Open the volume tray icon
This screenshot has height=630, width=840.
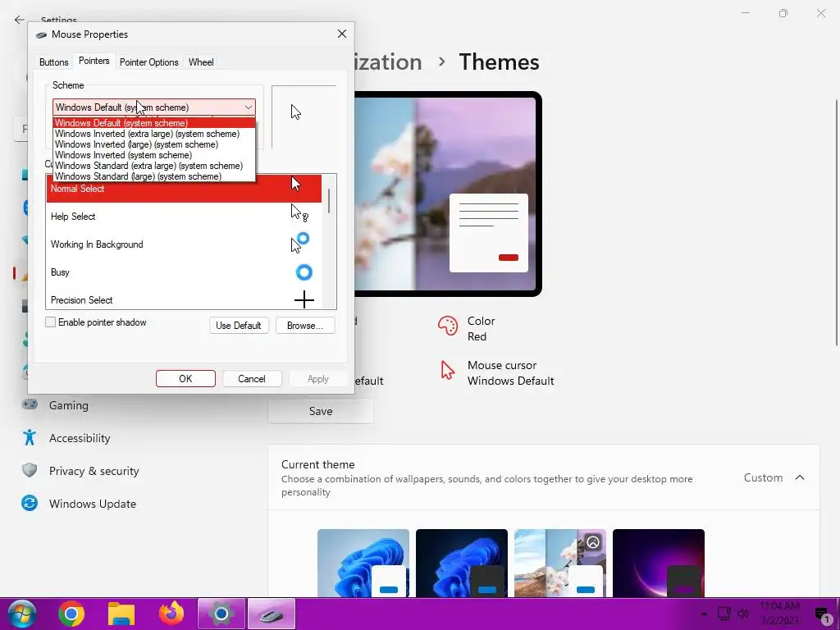coord(743,614)
